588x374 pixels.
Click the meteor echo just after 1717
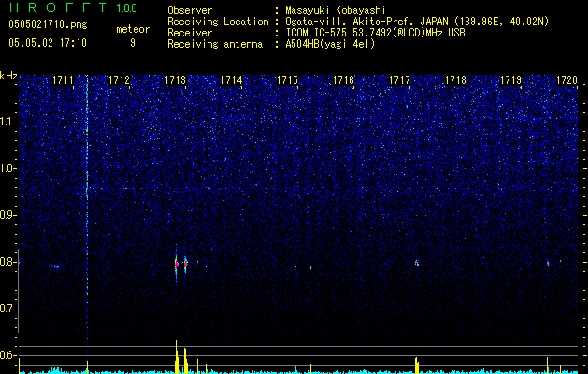click(x=416, y=263)
